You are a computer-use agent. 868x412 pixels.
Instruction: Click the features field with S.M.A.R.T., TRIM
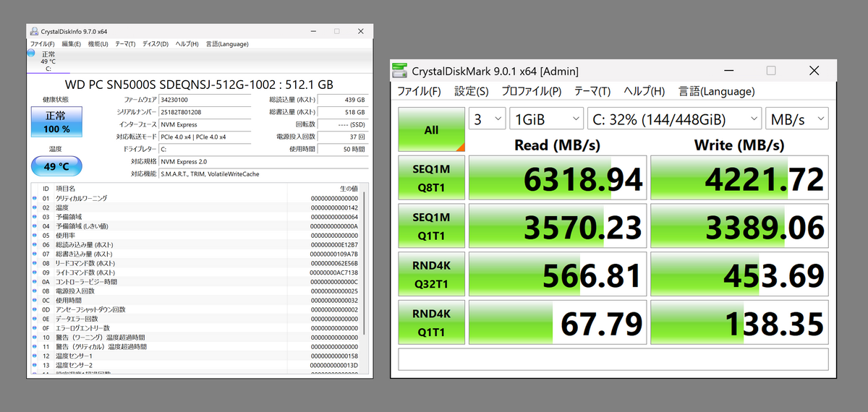pyautogui.click(x=263, y=174)
